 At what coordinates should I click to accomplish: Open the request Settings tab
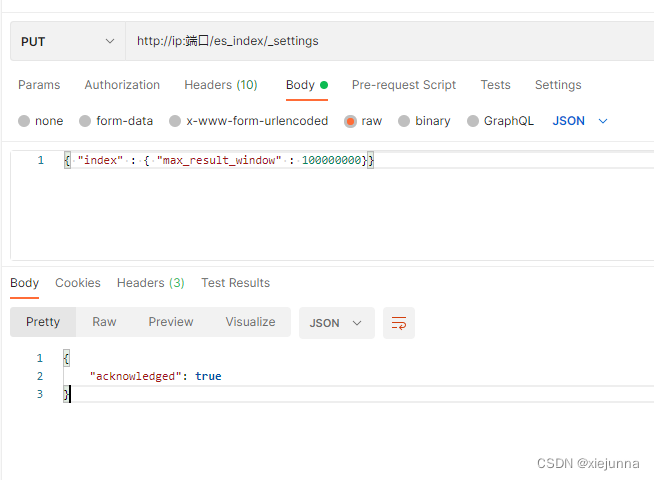558,85
